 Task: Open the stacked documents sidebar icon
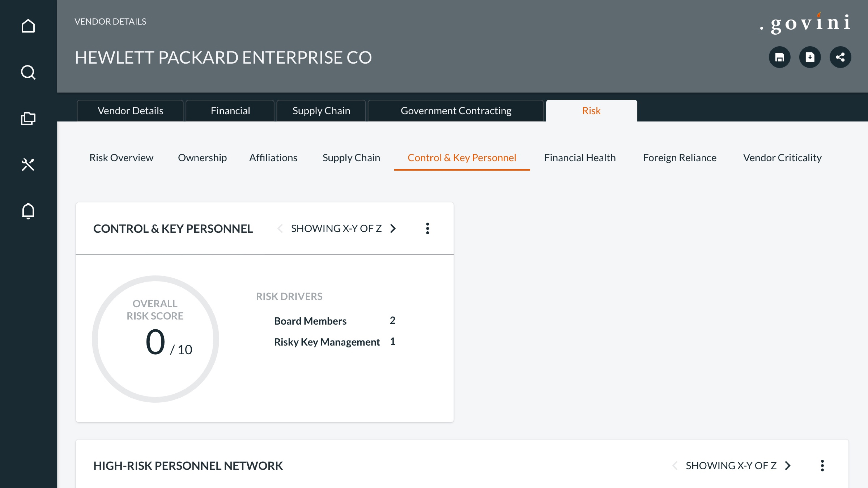pyautogui.click(x=28, y=119)
